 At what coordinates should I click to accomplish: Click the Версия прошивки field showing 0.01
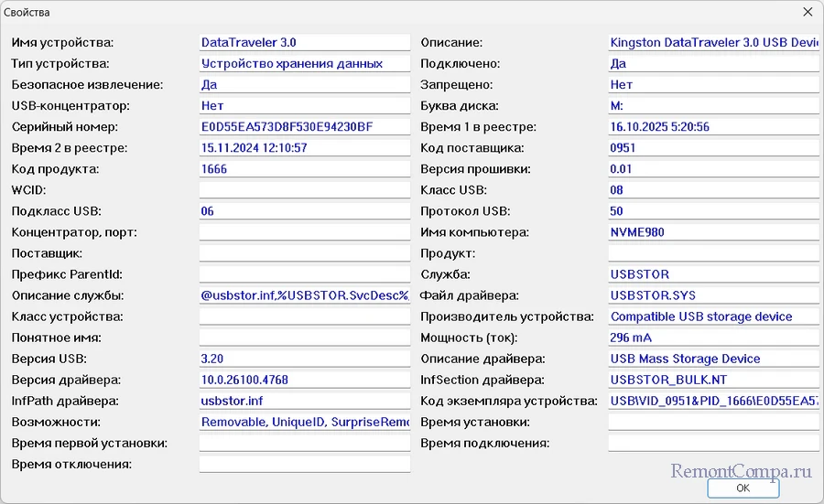(x=713, y=169)
